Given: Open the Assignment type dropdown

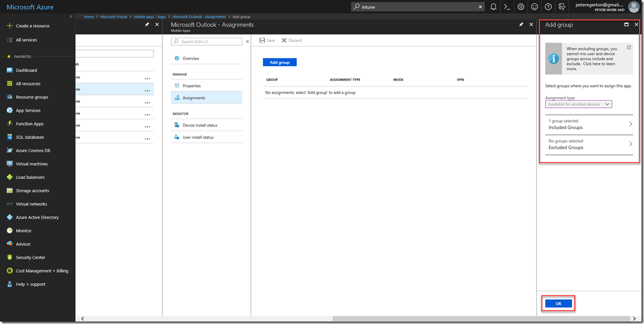Looking at the screenshot, I should (579, 104).
